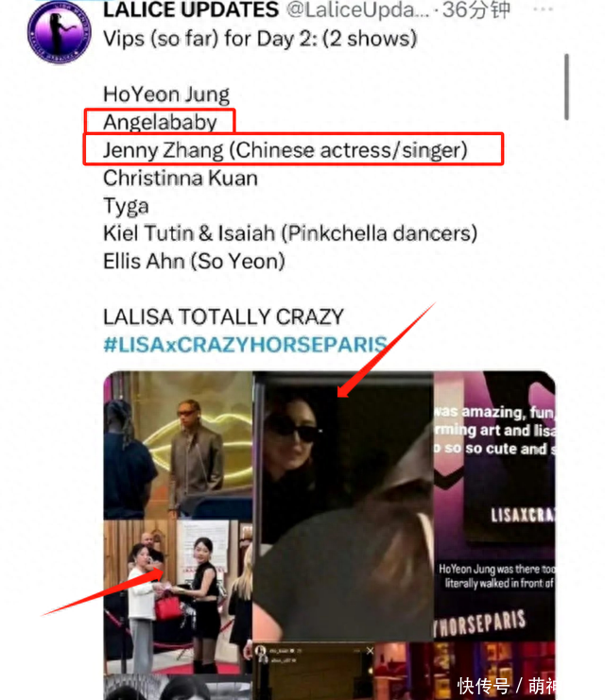Screen dimensions: 605x700
Task: Click the vertical scrollbar handle
Action: click(566, 87)
